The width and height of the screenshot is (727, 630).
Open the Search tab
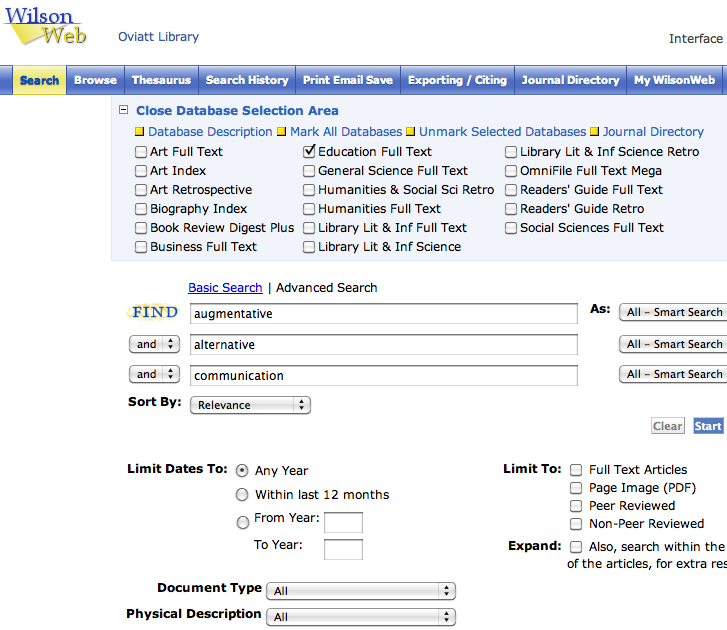point(39,80)
